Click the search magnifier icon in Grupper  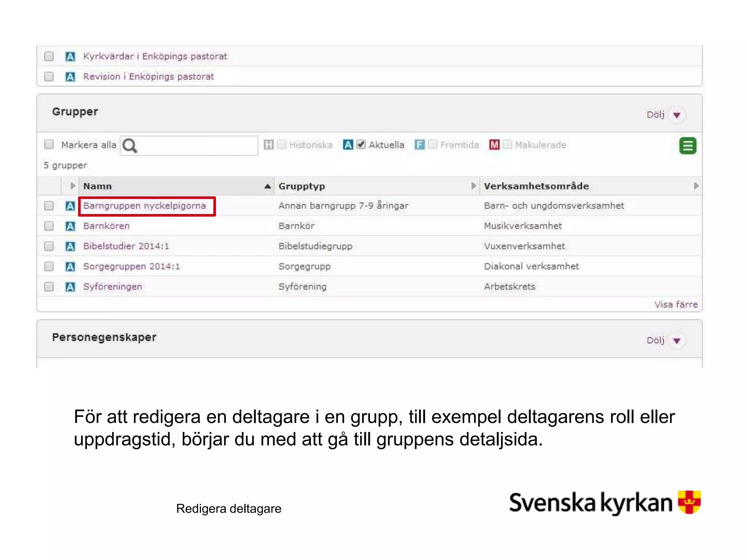tap(129, 145)
